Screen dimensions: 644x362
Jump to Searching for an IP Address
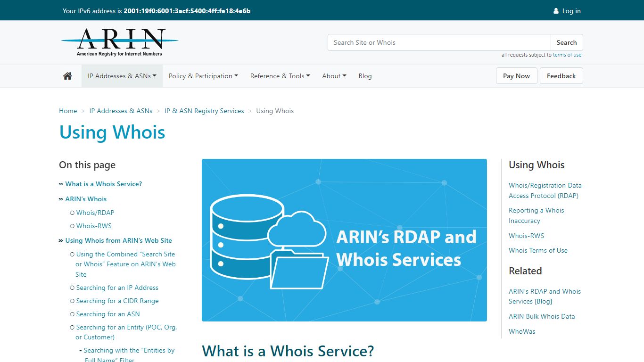(117, 288)
